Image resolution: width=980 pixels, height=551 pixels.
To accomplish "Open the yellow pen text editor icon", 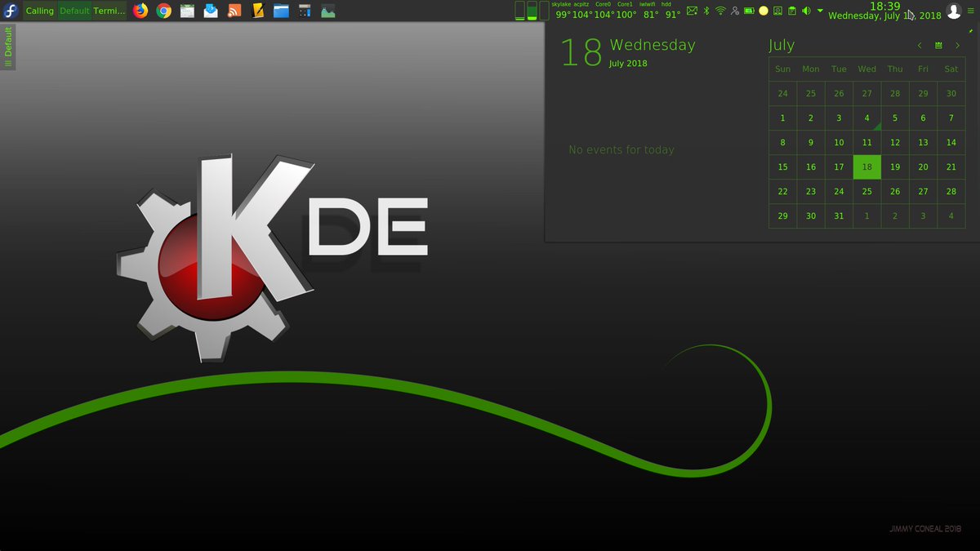I will [x=258, y=11].
